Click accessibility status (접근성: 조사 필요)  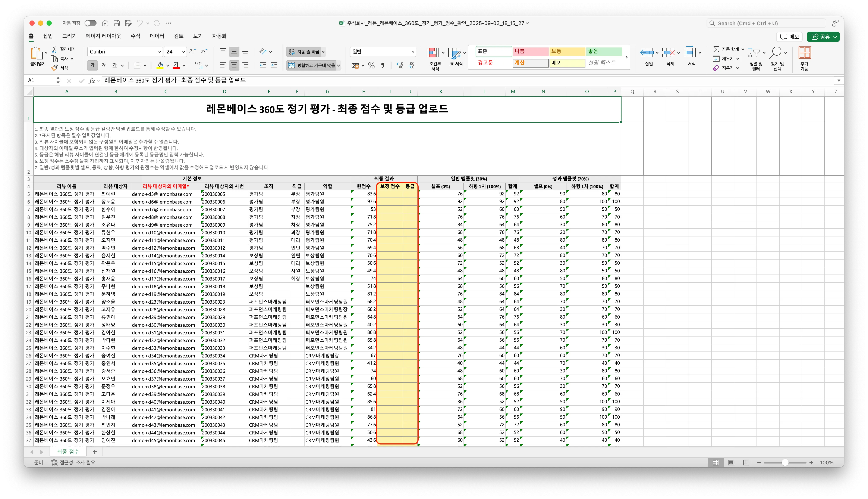tap(73, 462)
